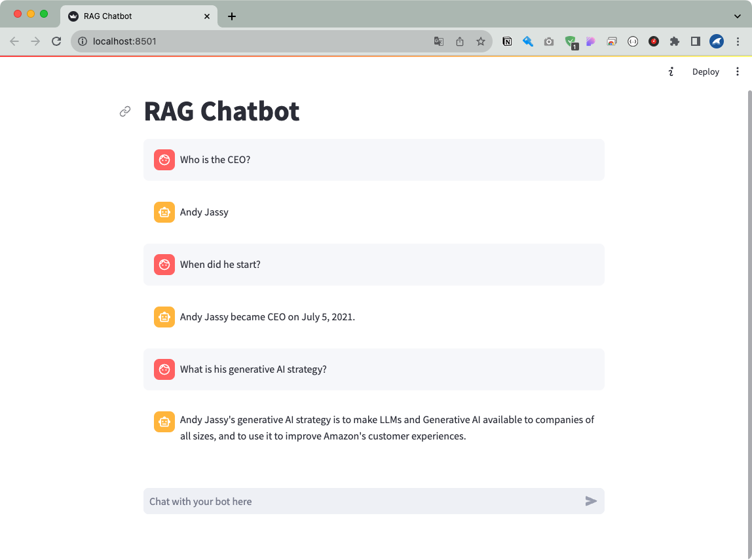The height and width of the screenshot is (560, 752).
Task: Open a new browser tab
Action: 232,16
